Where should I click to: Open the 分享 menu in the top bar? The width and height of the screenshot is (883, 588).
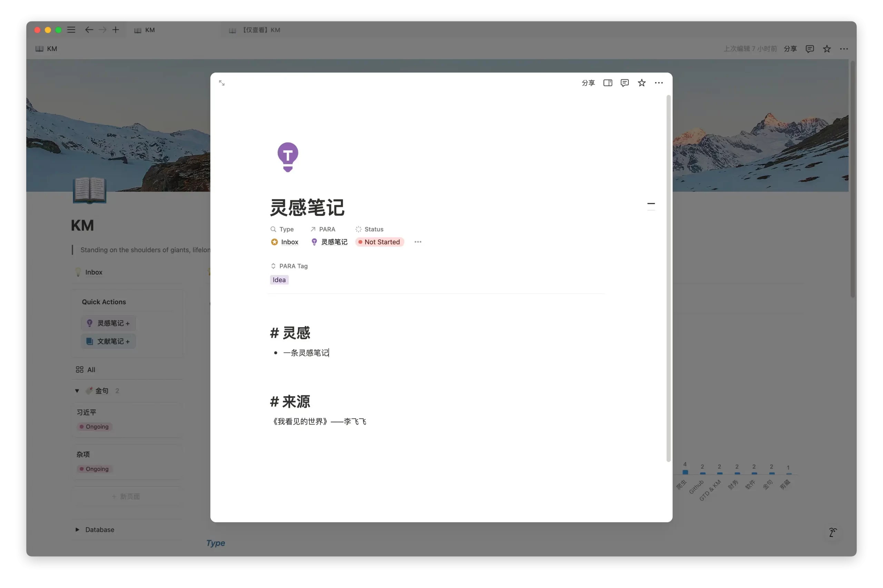790,48
